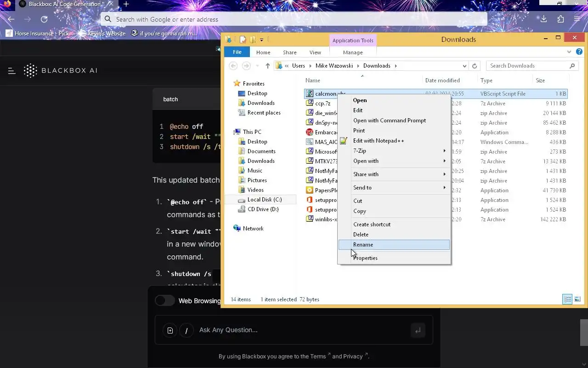The image size is (588, 368).
Task: Sort by the Date modified column header
Action: 442,80
